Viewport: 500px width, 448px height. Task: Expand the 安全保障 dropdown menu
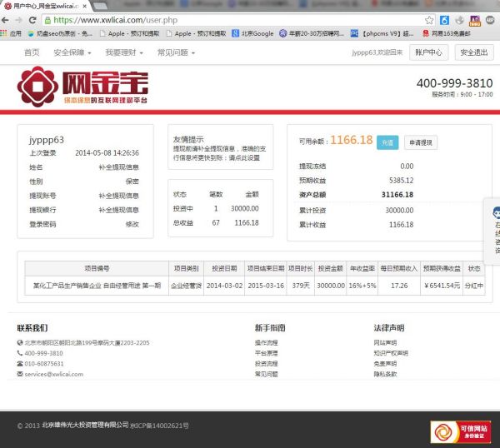pyautogui.click(x=72, y=52)
